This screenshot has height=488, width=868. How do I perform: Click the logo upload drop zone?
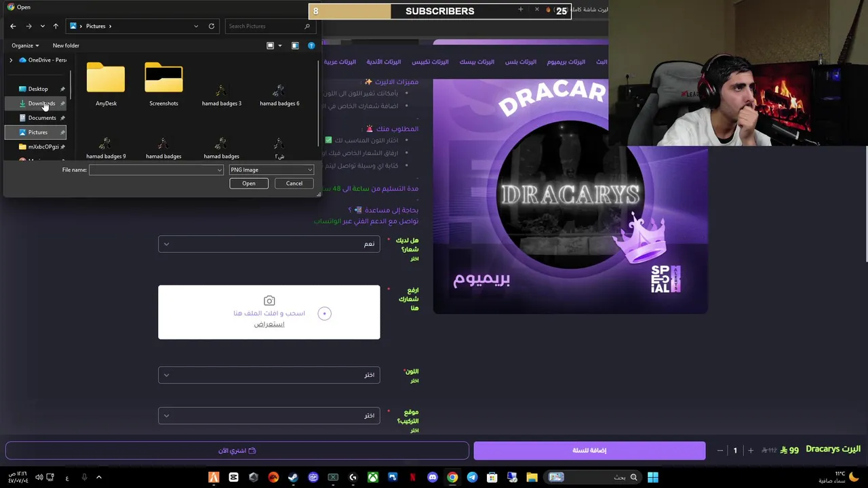pyautogui.click(x=269, y=312)
